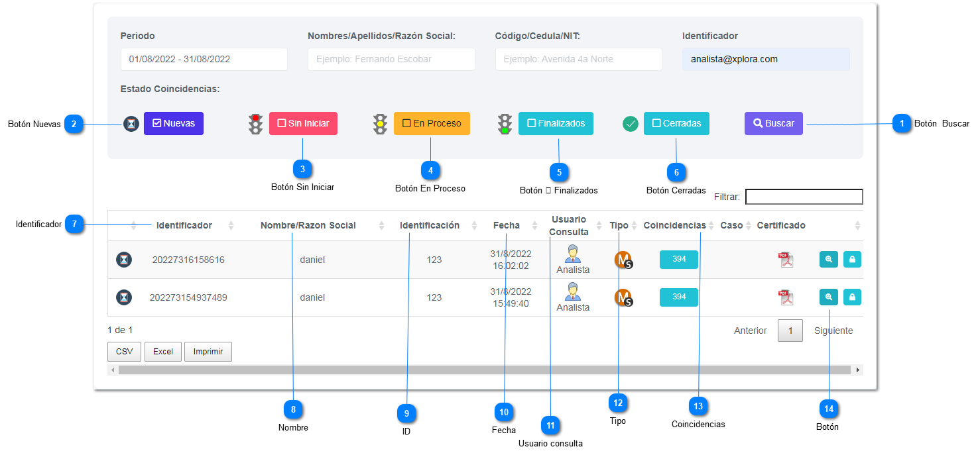
Task: Toggle the En Proceso status filter
Action: point(432,123)
